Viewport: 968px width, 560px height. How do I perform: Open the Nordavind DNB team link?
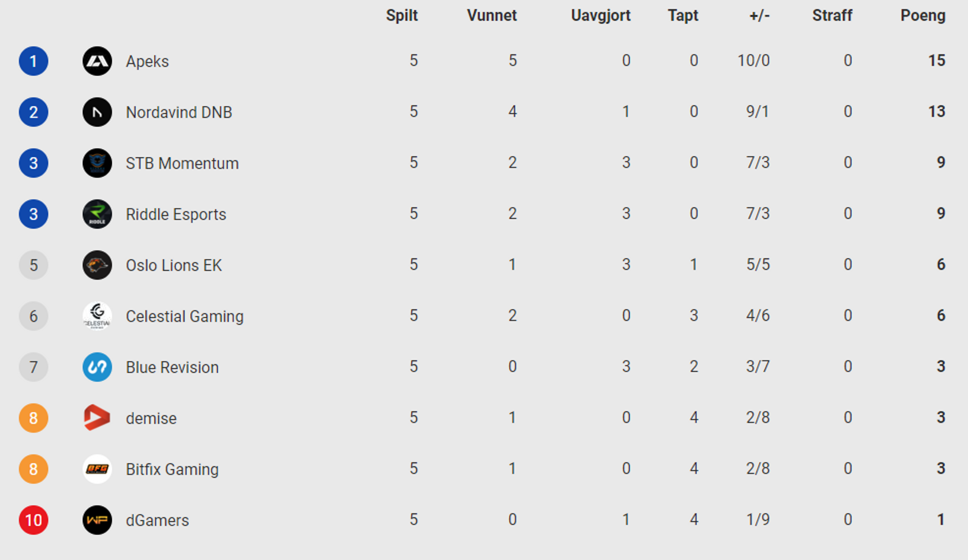(x=179, y=112)
